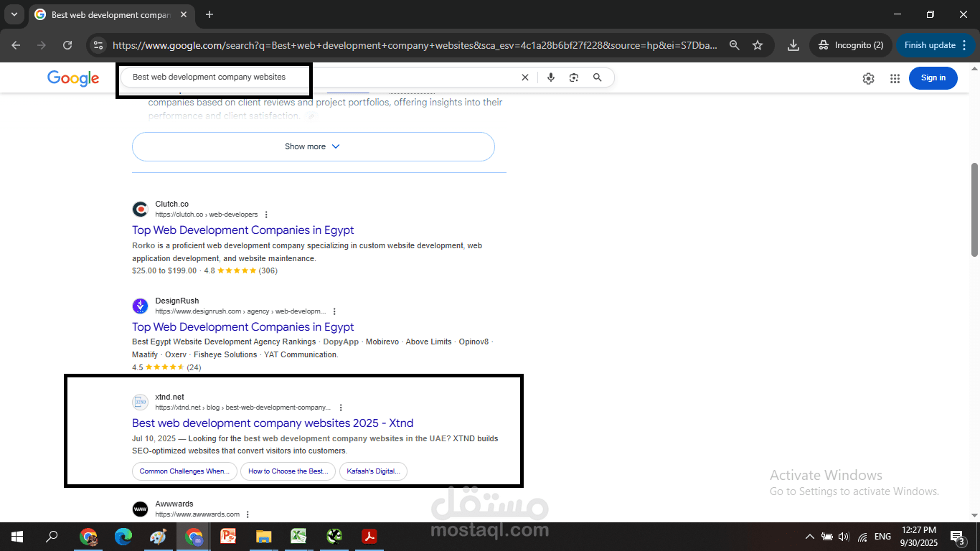Open the Chrome three-dot menu
Screen dimensions: 980x551
click(963, 45)
